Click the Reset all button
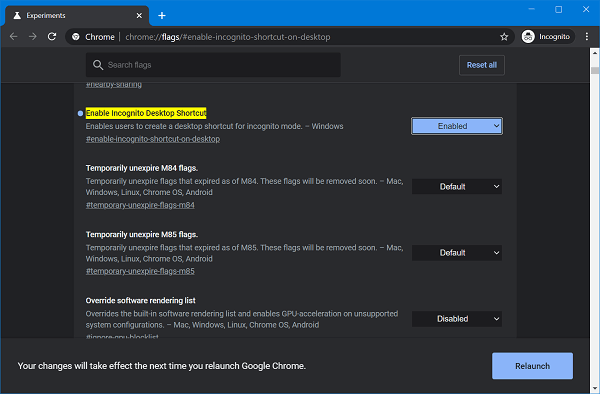The image size is (600, 394). point(482,65)
